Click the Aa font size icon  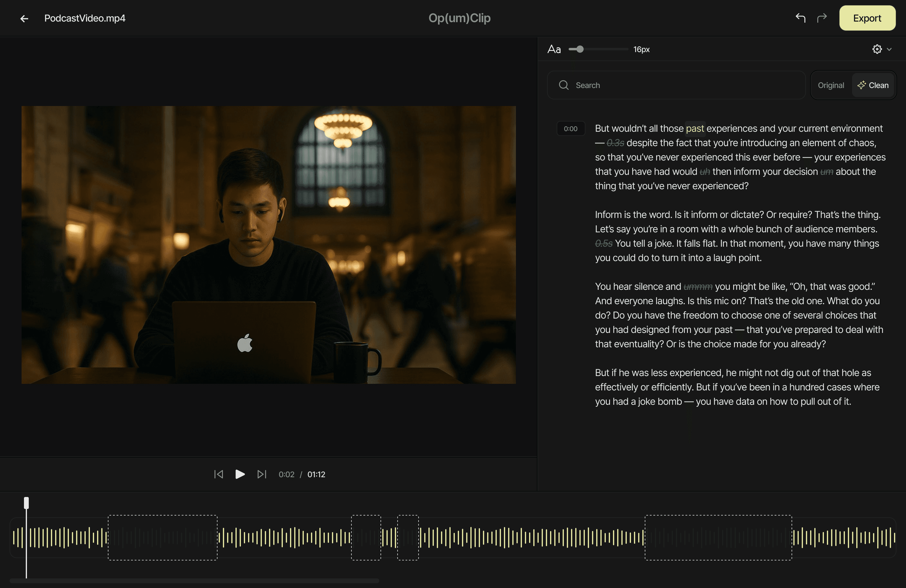click(554, 49)
